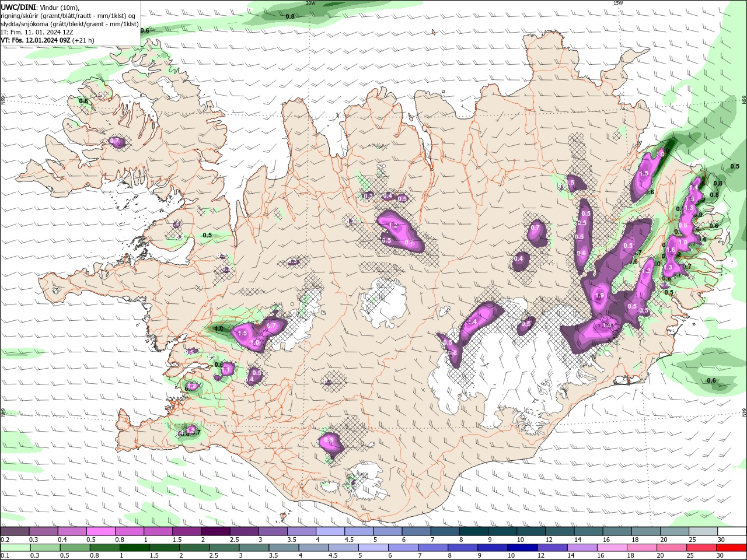The image size is (747, 560).
Task: Click the snow legend swatch labeled 1.5
Action: (186, 531)
